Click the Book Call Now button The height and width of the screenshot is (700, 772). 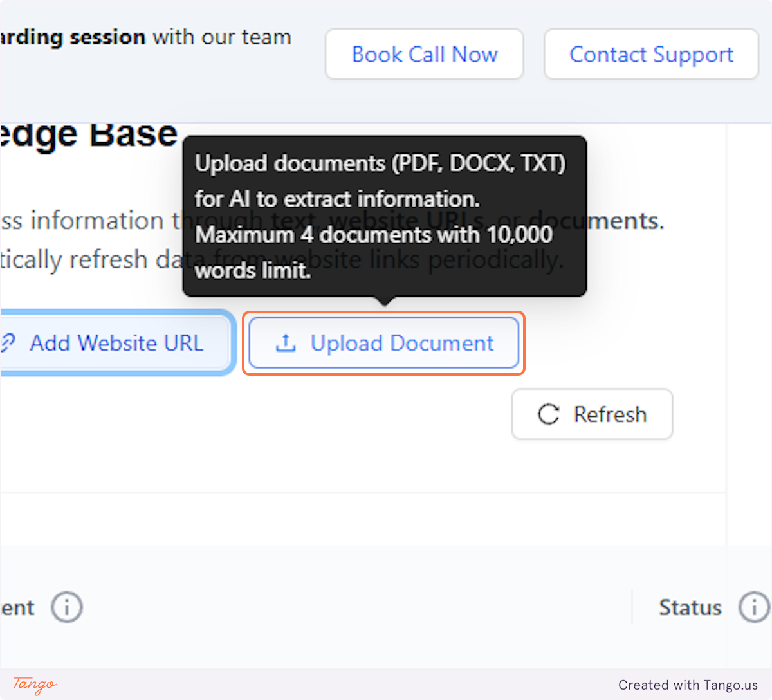tap(424, 54)
